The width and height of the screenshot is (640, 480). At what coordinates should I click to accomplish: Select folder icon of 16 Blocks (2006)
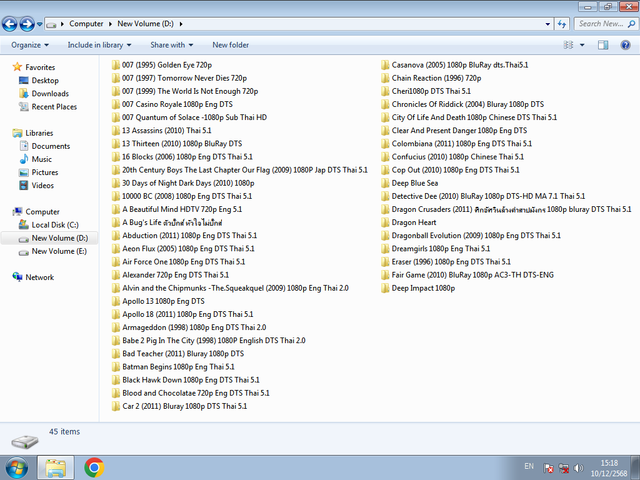pos(116,157)
